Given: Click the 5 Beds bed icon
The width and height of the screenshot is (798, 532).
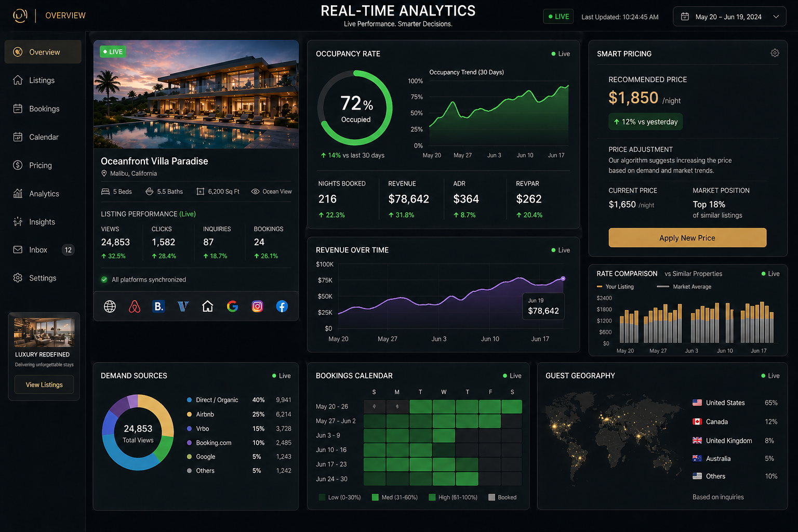Looking at the screenshot, I should [x=105, y=192].
